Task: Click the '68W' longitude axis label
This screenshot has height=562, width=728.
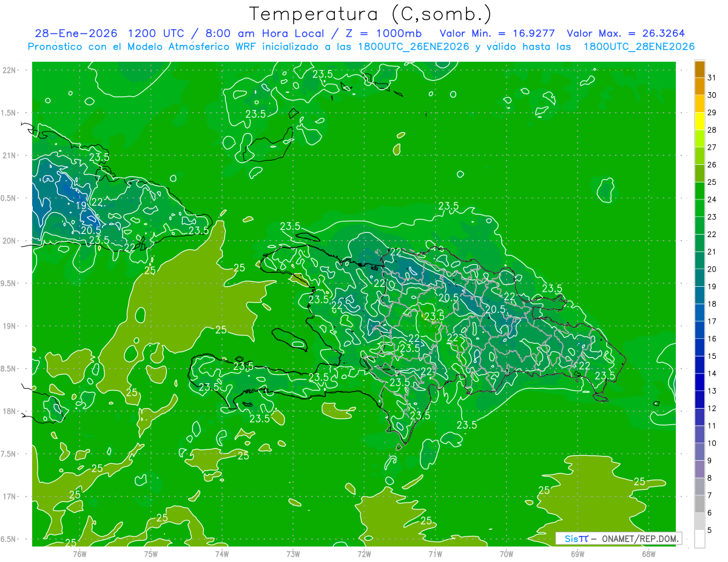Action: coord(649,554)
